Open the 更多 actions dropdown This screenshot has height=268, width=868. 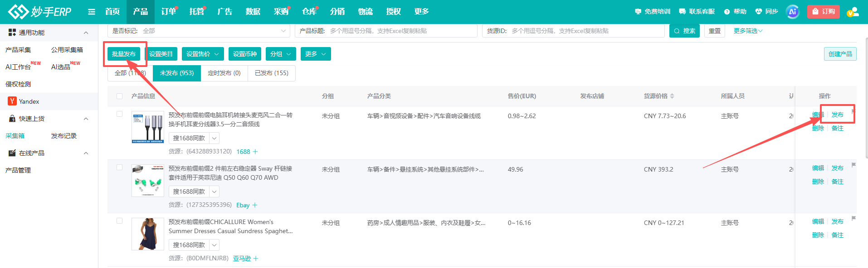tap(316, 54)
